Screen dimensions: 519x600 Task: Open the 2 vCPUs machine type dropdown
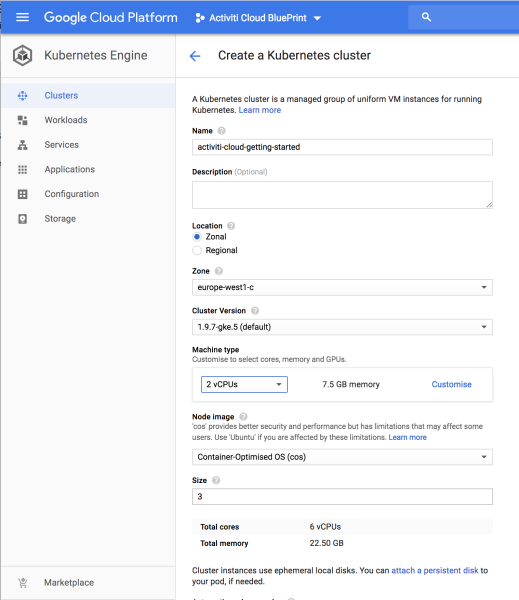click(x=244, y=385)
